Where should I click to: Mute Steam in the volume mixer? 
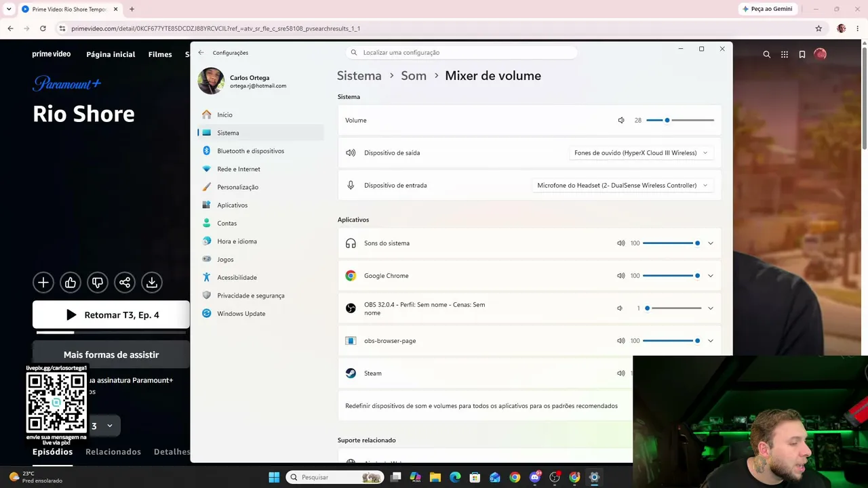620,373
